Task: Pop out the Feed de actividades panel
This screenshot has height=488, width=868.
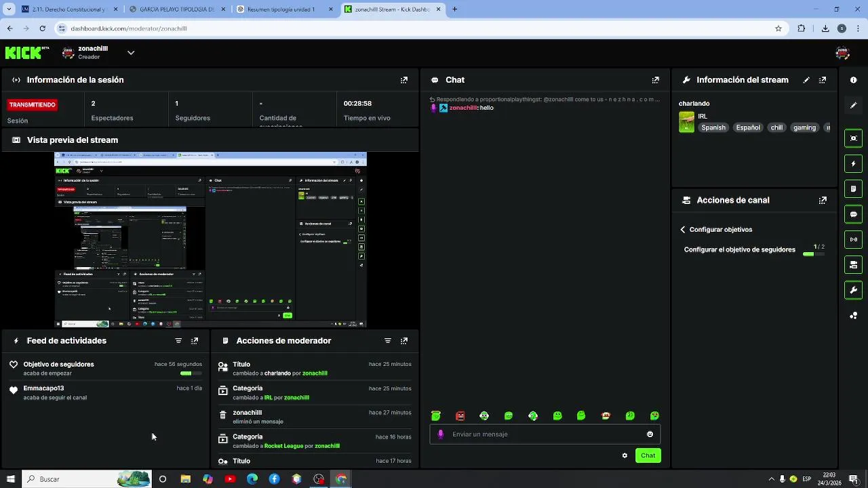Action: tap(195, 341)
